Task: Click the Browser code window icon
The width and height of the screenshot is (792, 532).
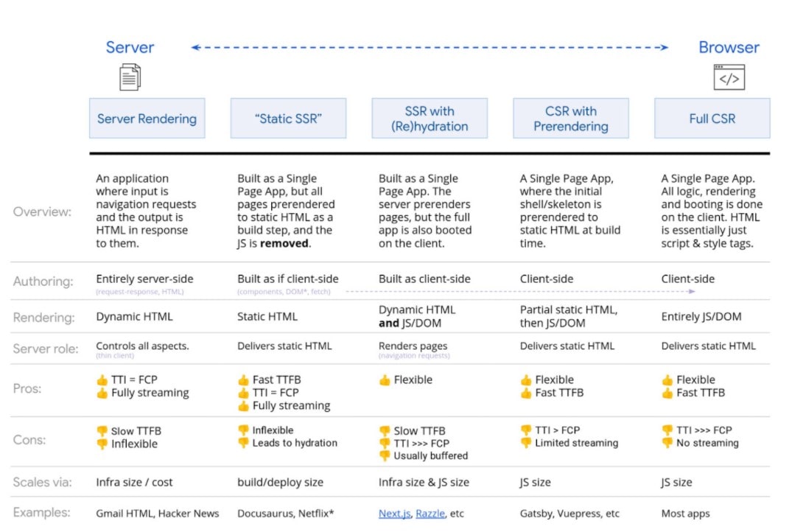Action: [729, 77]
